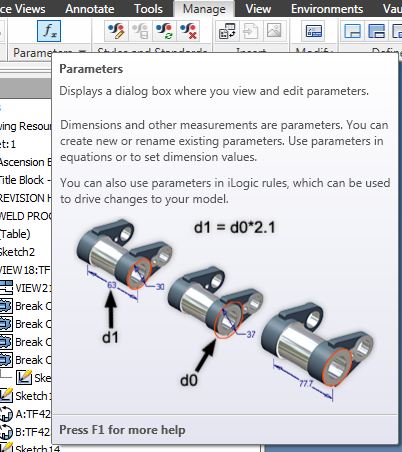Expand the Parameters dropdown arrow
The image size is (402, 452).
point(82,52)
